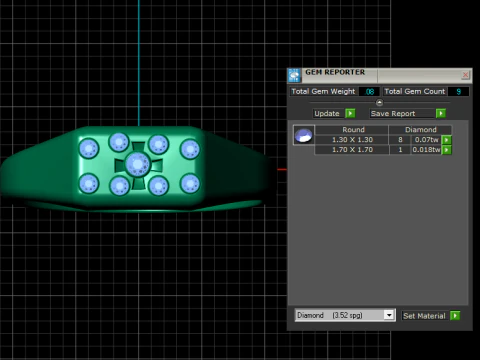
Task: Select the round gem thumbnail icon
Action: point(304,135)
